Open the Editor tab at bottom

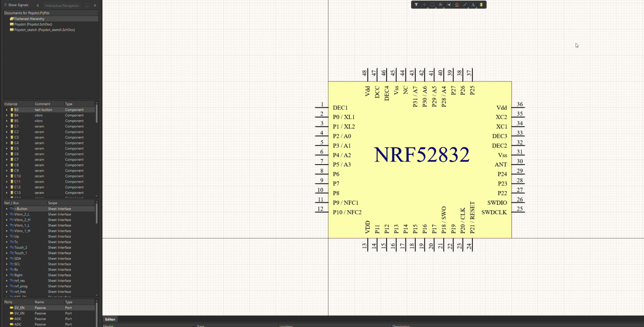(110, 319)
